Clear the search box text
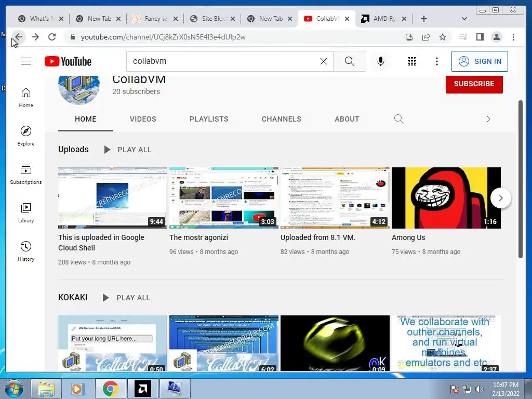The height and width of the screenshot is (399, 532). point(324,61)
